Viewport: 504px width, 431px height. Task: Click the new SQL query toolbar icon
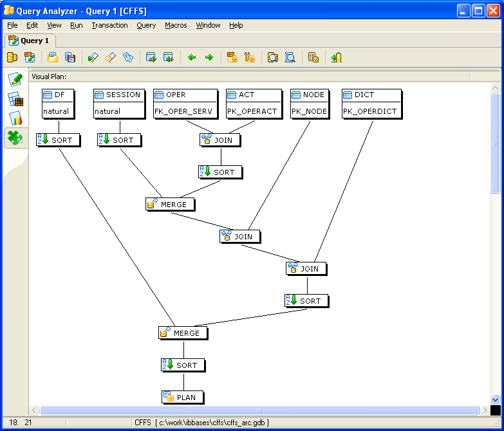click(30, 58)
